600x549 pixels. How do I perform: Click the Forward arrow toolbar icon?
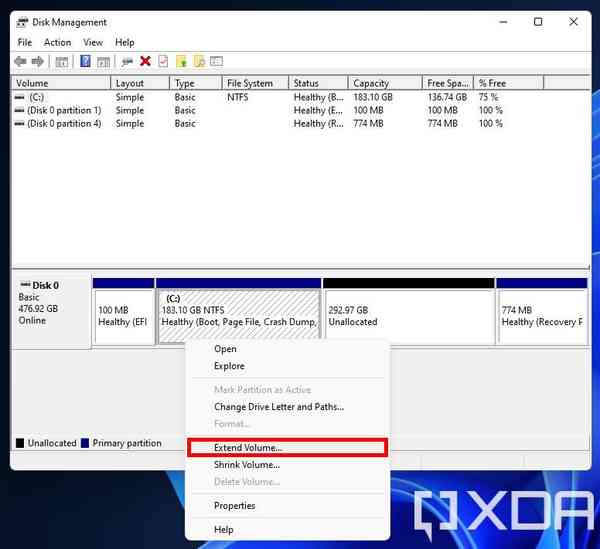[x=38, y=61]
